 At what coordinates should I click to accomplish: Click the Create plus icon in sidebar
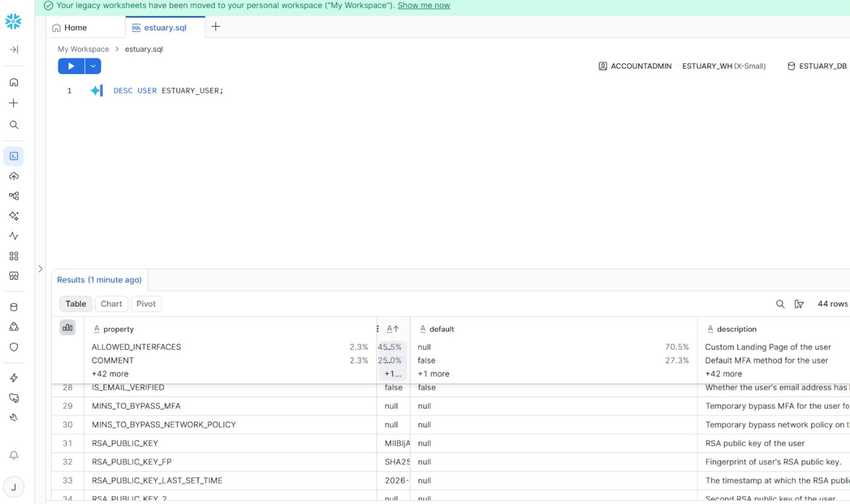(14, 103)
